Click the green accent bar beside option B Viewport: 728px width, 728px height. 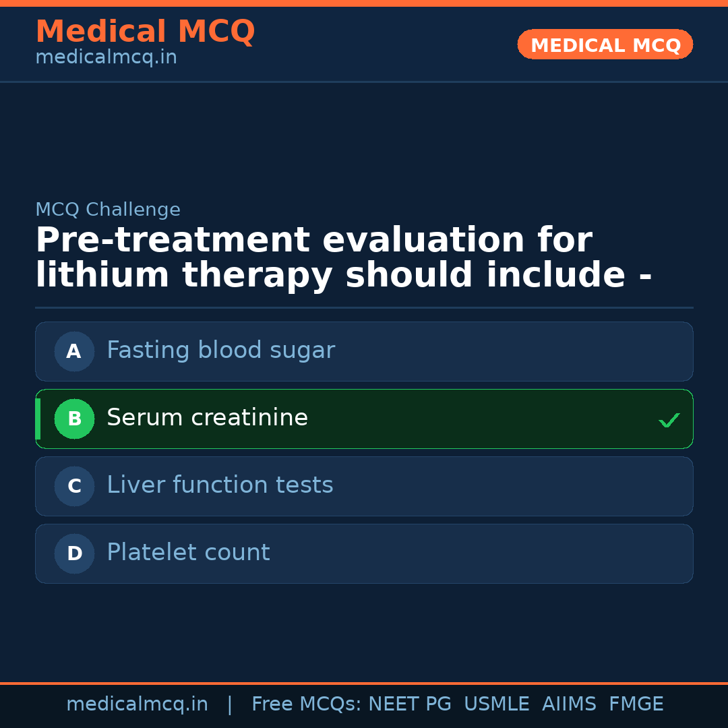tap(38, 419)
